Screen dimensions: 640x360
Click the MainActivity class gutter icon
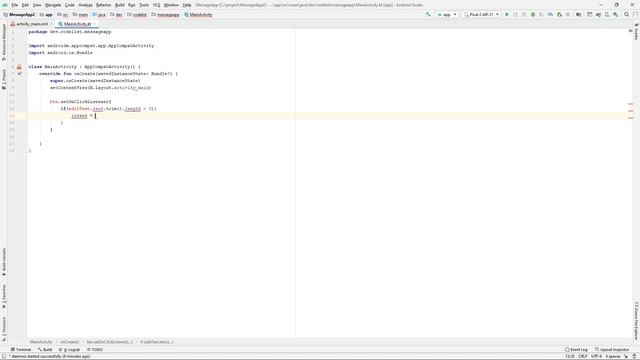click(x=19, y=67)
